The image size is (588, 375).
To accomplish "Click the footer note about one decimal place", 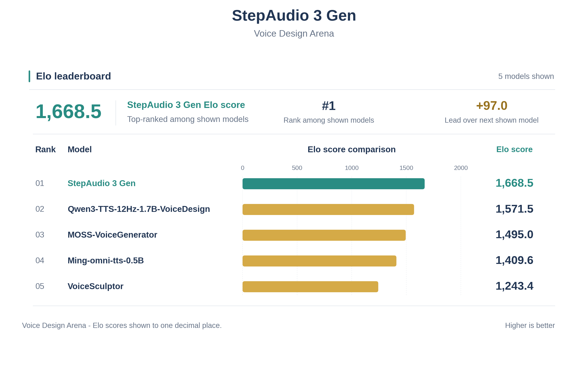I will pyautogui.click(x=122, y=326).
